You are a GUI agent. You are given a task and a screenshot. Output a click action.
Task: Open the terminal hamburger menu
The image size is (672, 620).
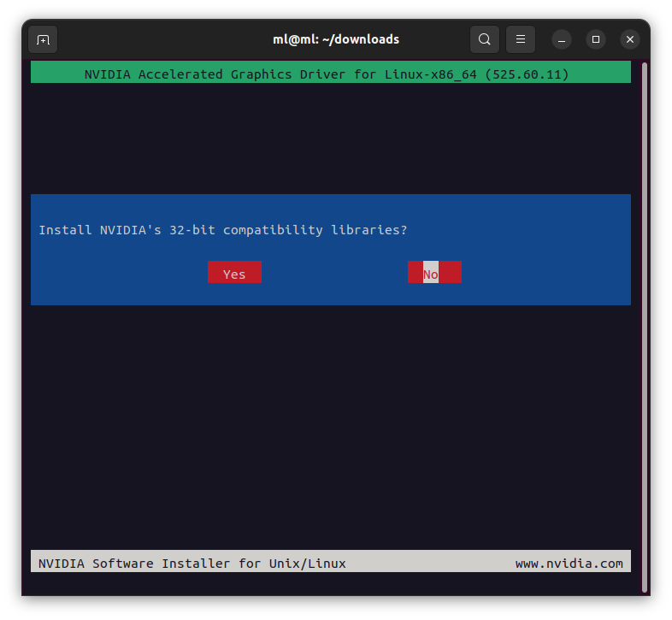pyautogui.click(x=521, y=39)
